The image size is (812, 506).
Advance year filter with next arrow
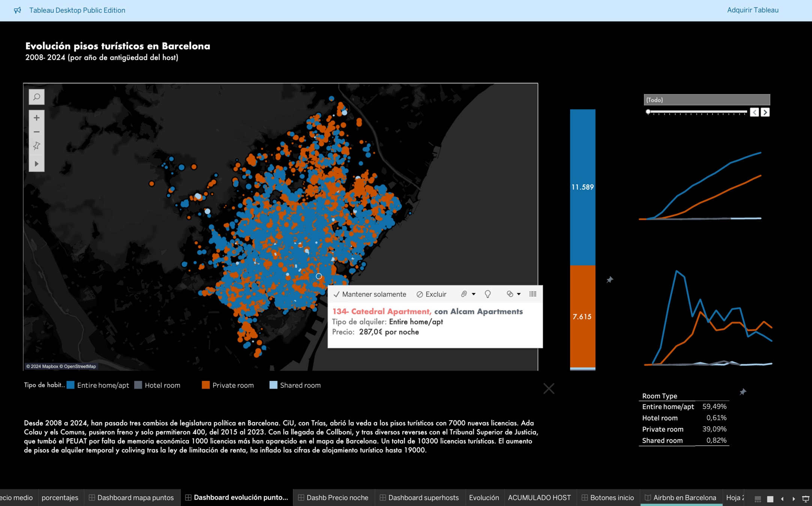(765, 112)
